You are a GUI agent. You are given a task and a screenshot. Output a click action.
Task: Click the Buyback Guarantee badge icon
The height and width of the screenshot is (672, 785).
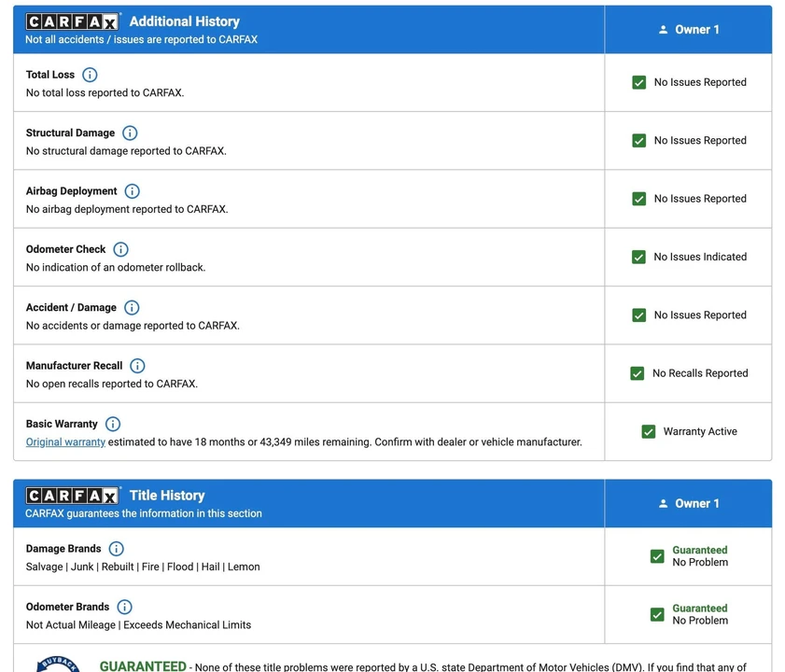tap(58, 664)
